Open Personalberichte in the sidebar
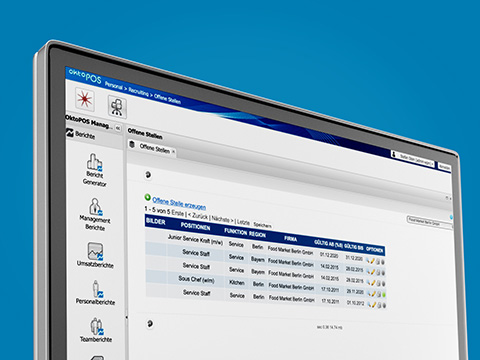This screenshot has height=360, width=480. click(95, 293)
